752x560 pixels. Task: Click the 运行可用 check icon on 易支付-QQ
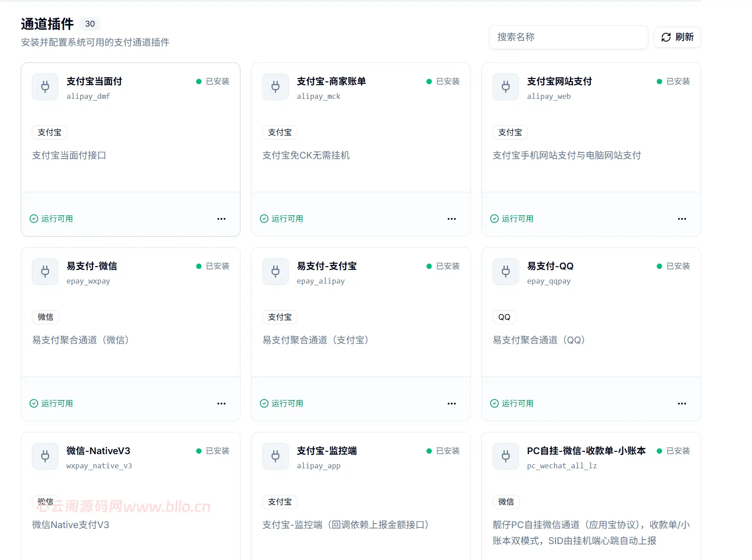tap(494, 403)
